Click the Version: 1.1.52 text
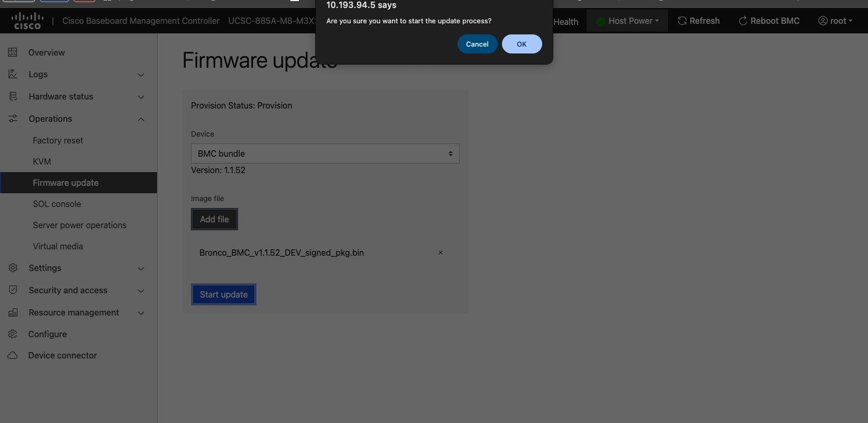 218,170
